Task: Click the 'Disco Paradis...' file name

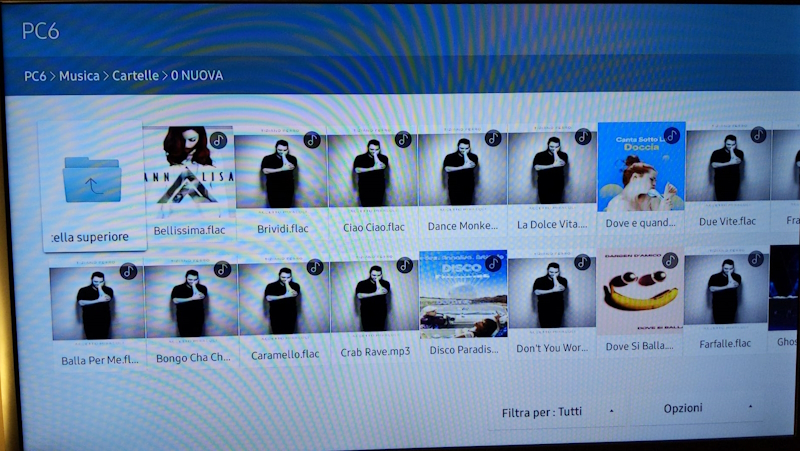Action: click(x=464, y=349)
